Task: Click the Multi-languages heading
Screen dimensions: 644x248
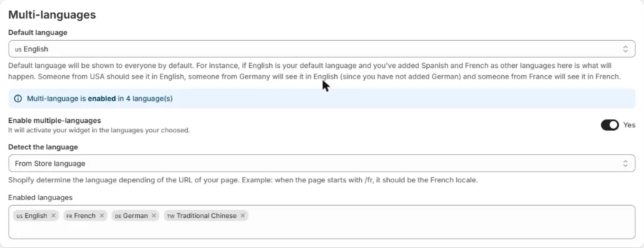Action: [52, 15]
